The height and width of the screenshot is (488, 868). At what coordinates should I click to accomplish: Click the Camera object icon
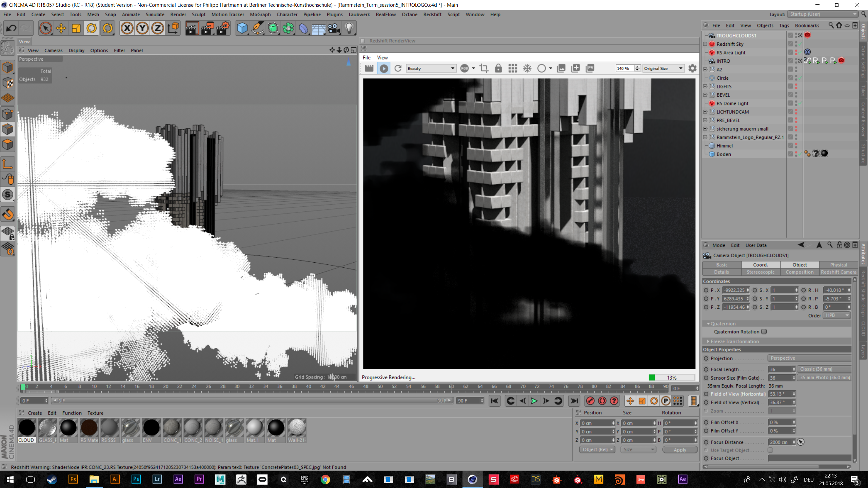(334, 28)
